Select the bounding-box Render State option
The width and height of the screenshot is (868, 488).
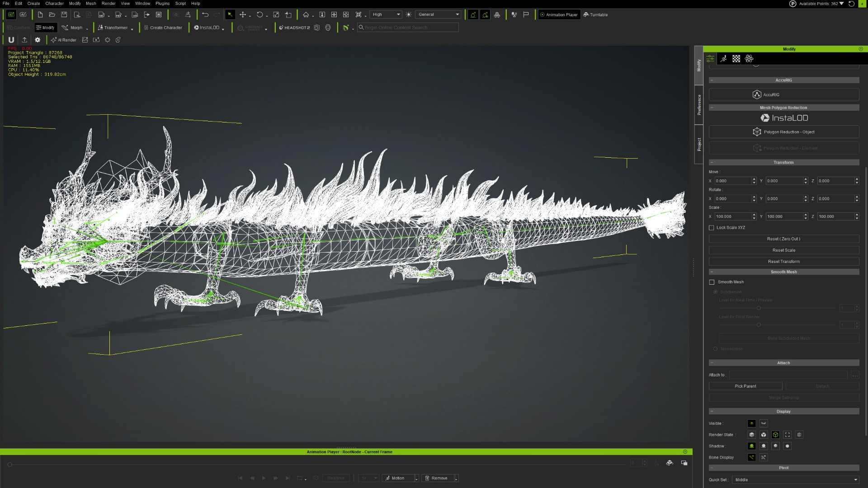coord(788,435)
